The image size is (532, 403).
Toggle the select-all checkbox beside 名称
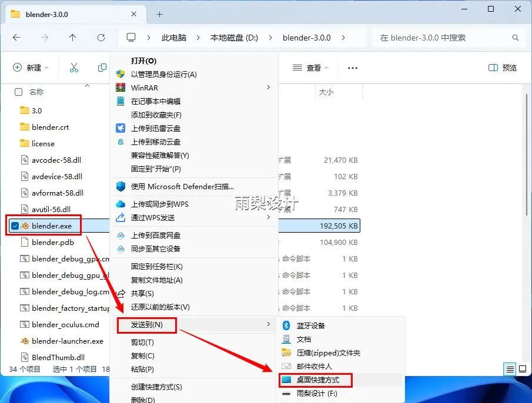[19, 92]
